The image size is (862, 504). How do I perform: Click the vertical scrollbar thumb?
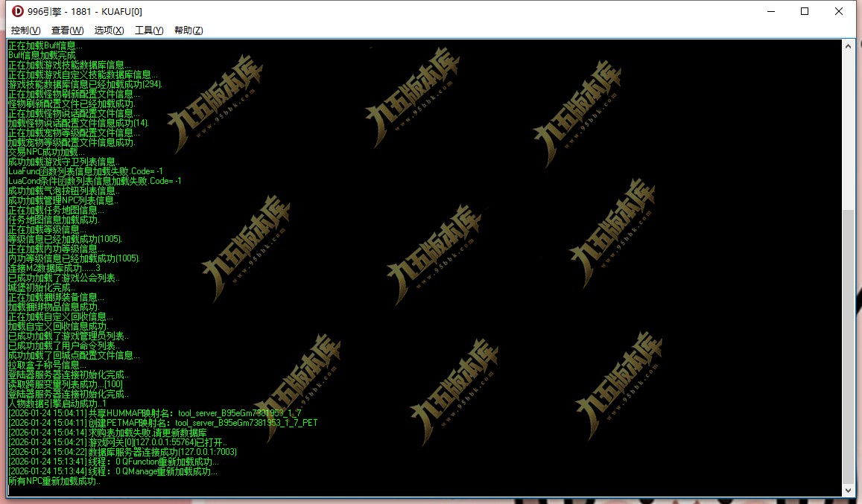point(849,346)
